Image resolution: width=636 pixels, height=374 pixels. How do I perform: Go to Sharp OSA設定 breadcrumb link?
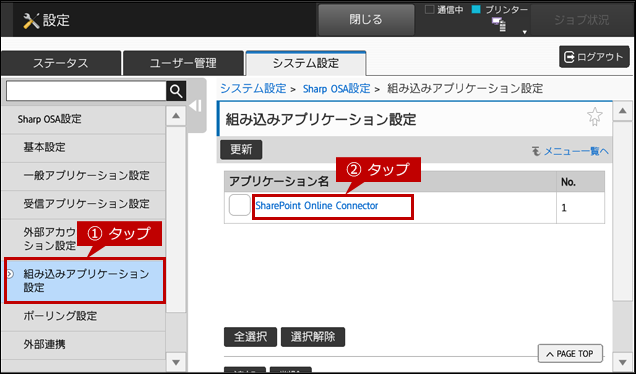(x=336, y=88)
